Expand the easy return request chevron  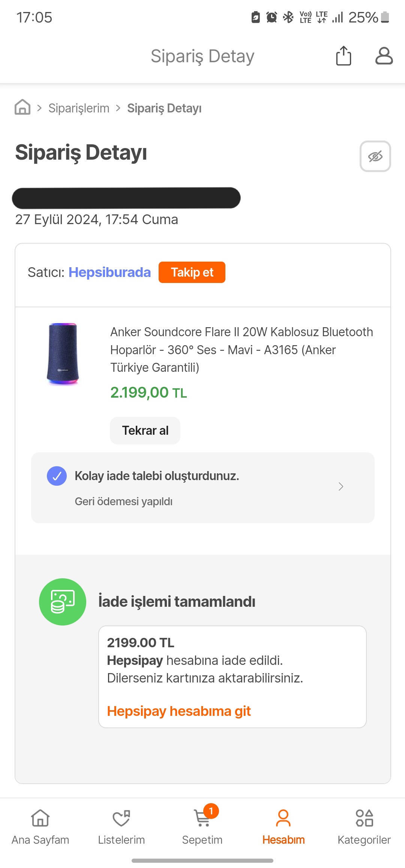coord(340,486)
